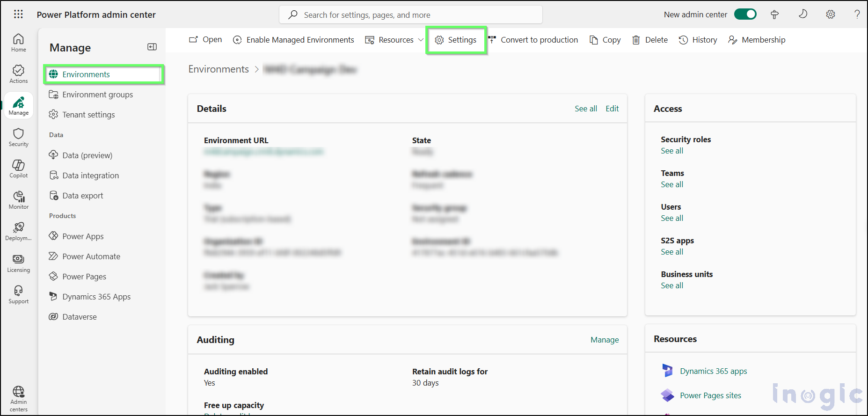Click Convert to production
Screen dimensions: 868x416
[533, 40]
